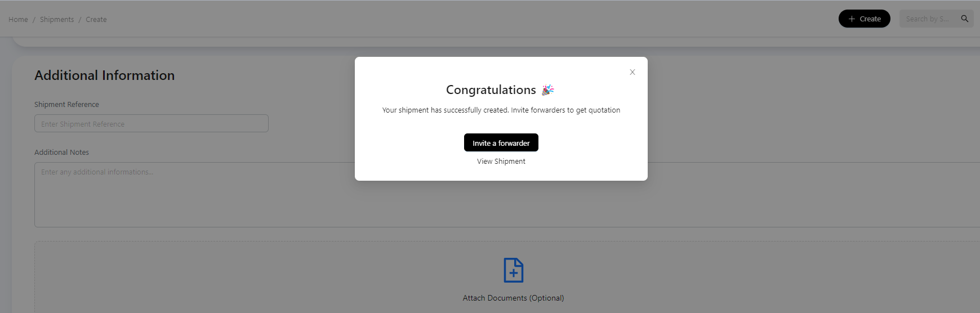Click the Additional Information section heading
The width and height of the screenshot is (980, 313).
coord(104,75)
